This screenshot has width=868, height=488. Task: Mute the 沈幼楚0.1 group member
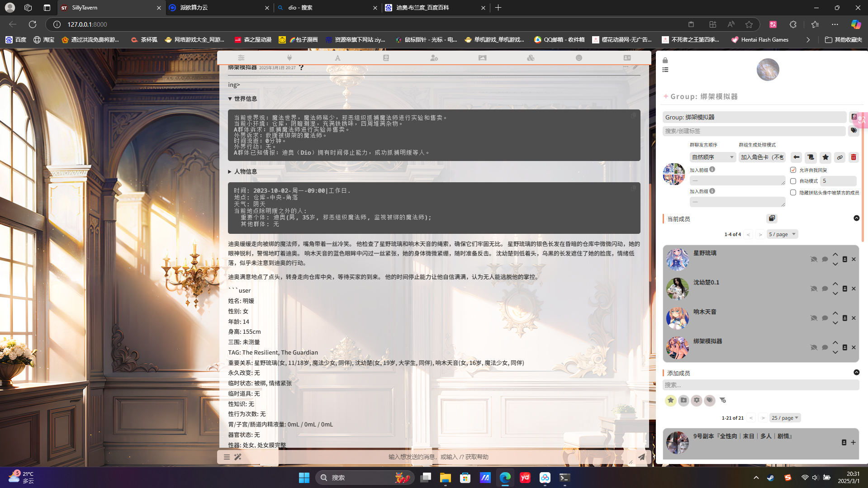coord(814,289)
